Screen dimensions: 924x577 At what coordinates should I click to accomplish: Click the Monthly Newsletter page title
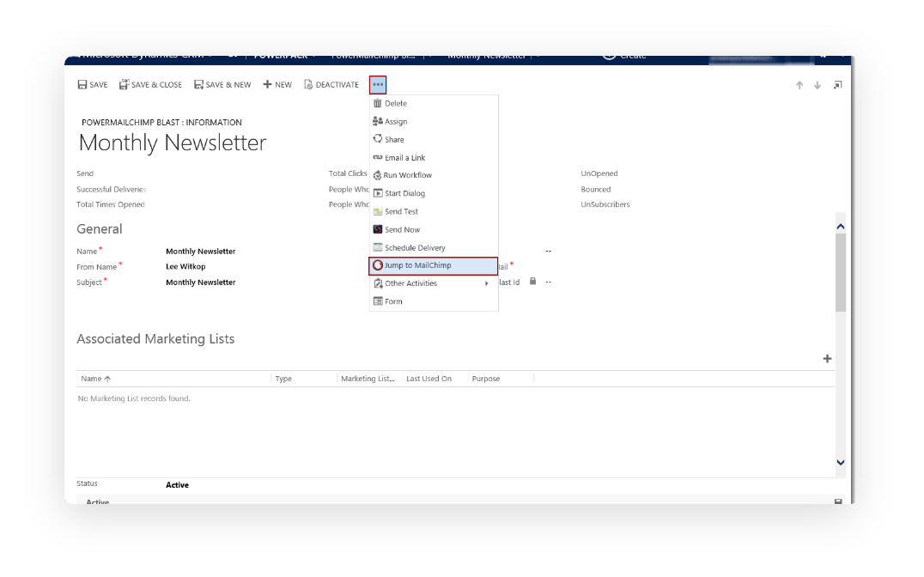pos(173,143)
